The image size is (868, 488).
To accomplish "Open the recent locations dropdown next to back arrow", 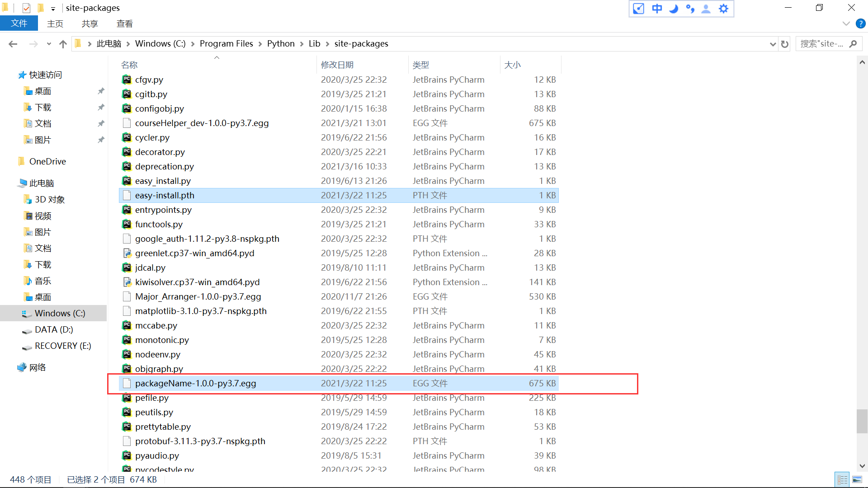I will [49, 43].
